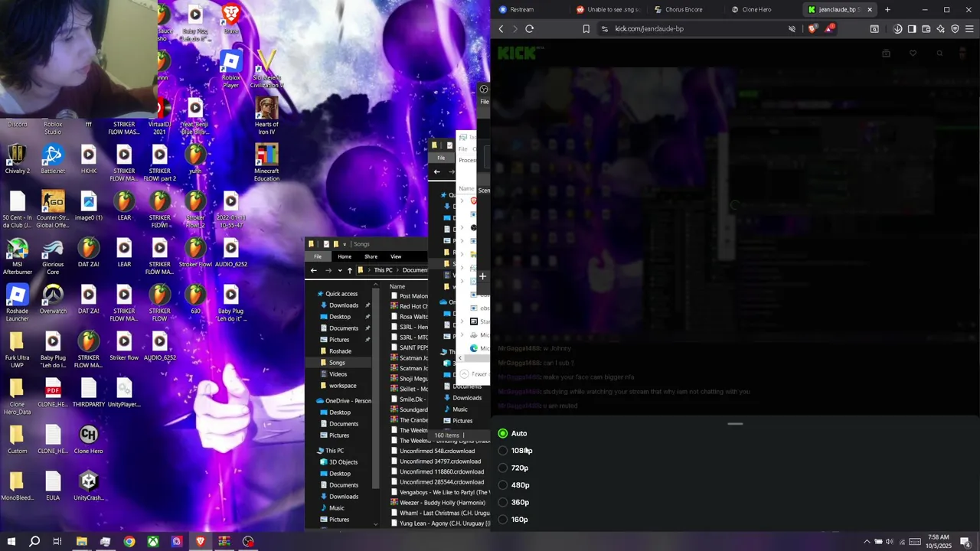
Task: Open Brave VPN shield icon
Action: pyautogui.click(x=955, y=29)
